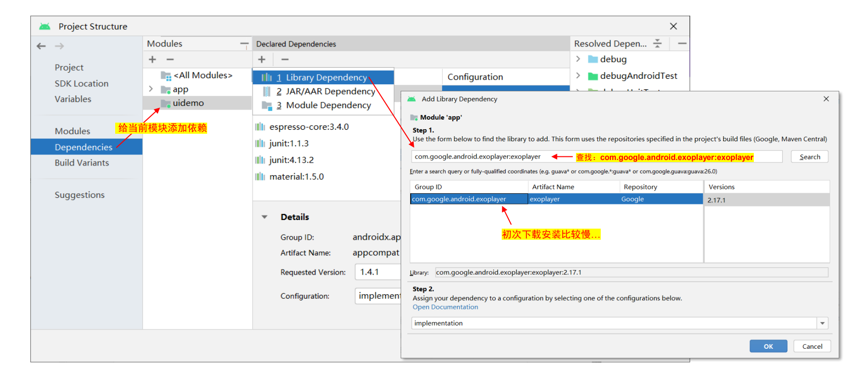This screenshot has width=868, height=375.
Task: Click Cancel in the Add Library Dependency dialog
Action: point(812,346)
